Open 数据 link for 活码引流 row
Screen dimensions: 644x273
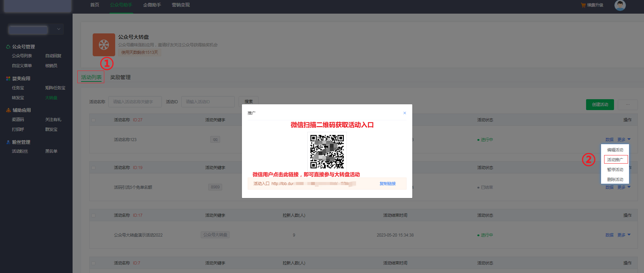(609, 187)
